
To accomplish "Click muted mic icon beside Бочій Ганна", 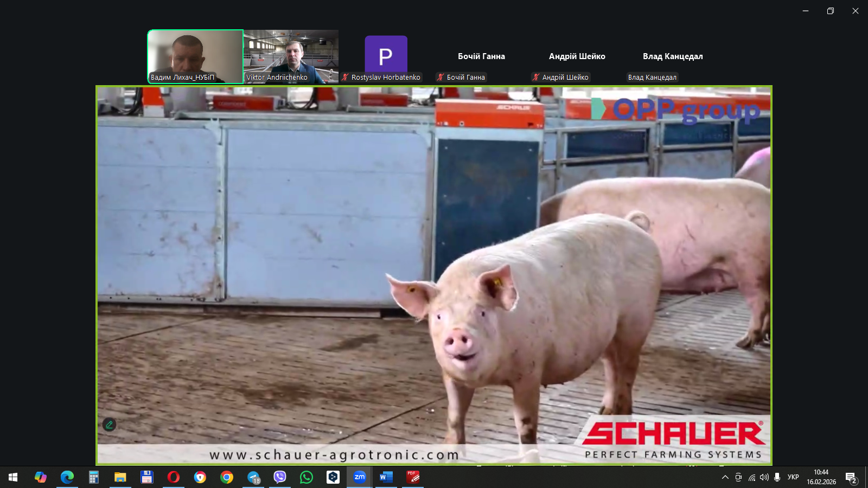I will click(x=441, y=78).
